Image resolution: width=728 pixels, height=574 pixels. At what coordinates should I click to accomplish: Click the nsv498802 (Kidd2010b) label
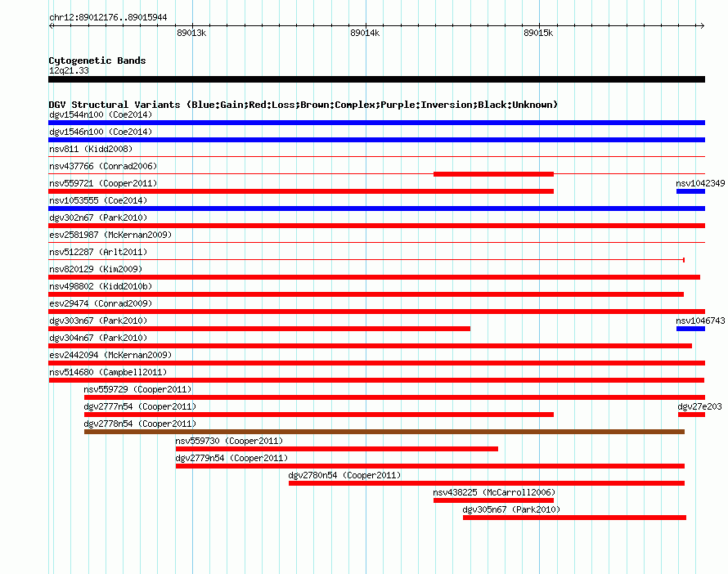tap(101, 286)
